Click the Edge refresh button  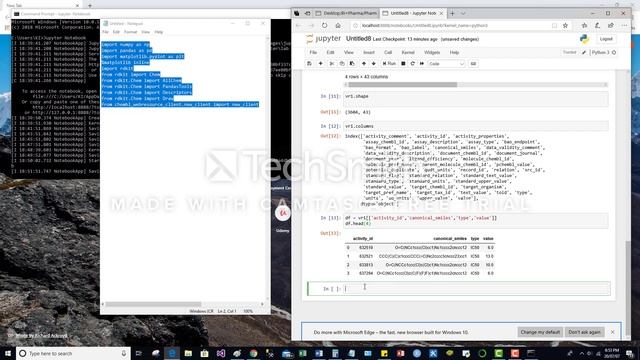(324, 25)
